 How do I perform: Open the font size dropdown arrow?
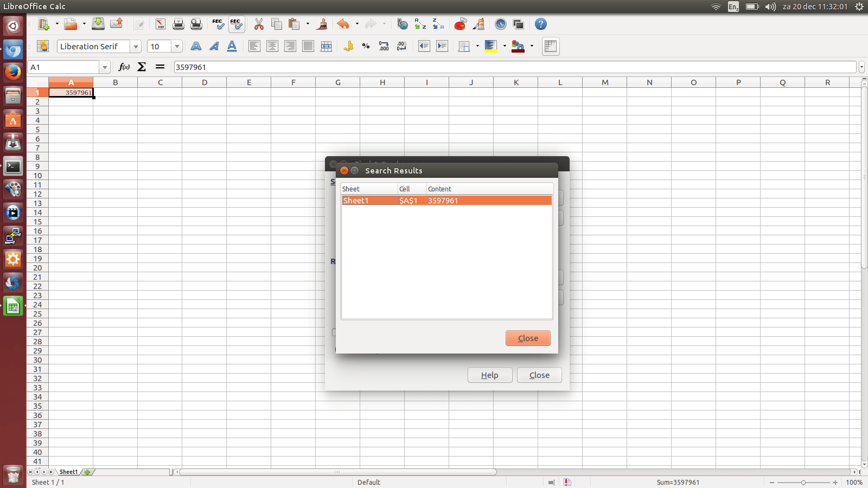pyautogui.click(x=177, y=47)
